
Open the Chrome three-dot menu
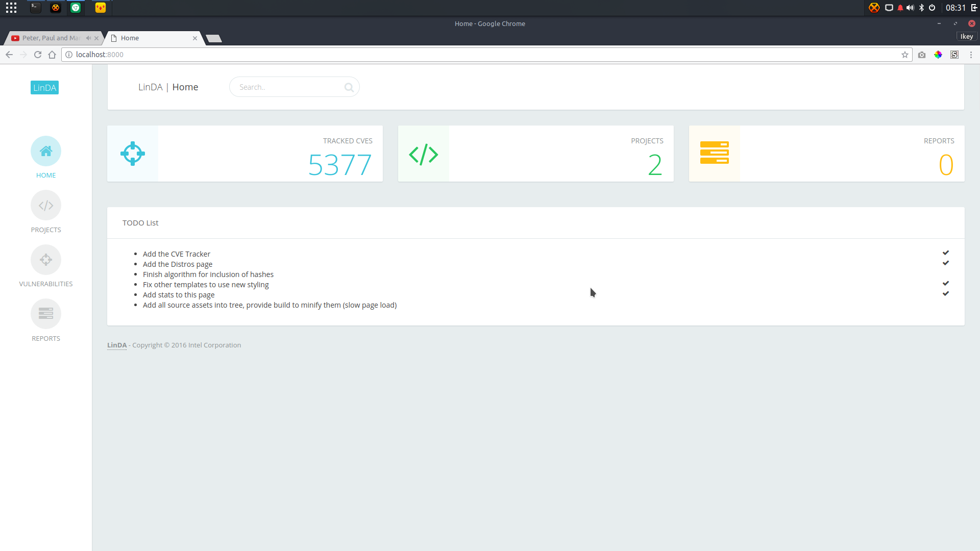point(971,55)
